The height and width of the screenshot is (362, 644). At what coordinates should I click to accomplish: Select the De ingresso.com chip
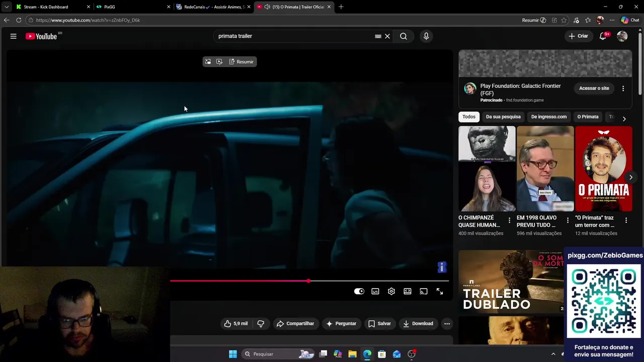[549, 117]
